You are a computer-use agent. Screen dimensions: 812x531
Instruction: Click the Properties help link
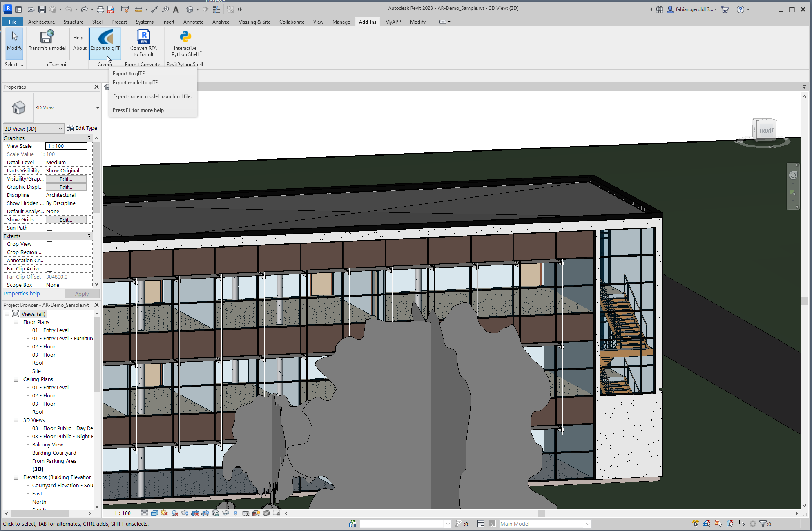[22, 294]
